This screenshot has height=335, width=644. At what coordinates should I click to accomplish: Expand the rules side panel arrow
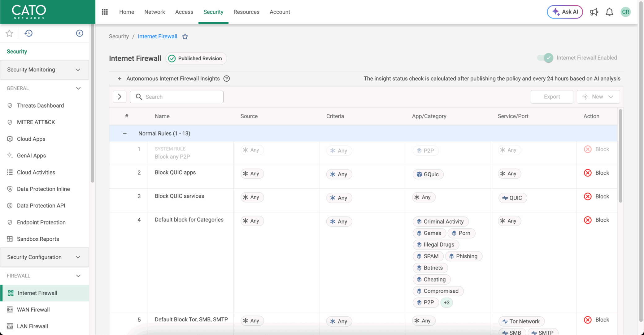pos(120,97)
